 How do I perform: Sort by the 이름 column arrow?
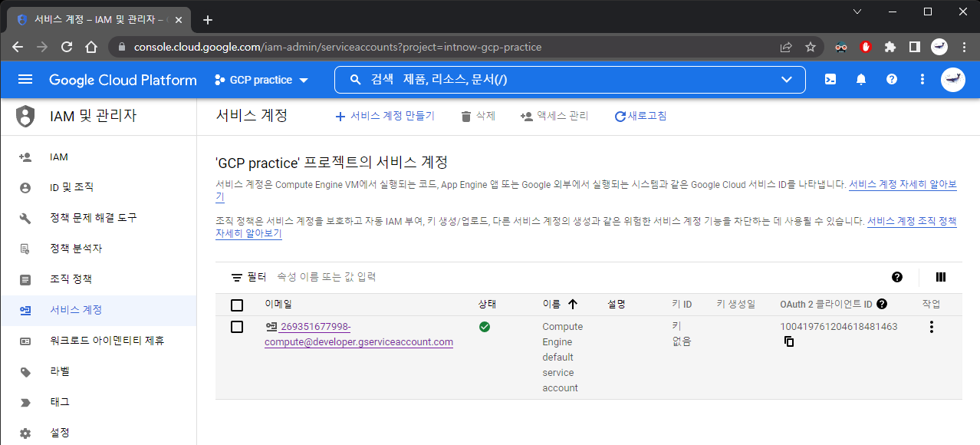click(573, 304)
